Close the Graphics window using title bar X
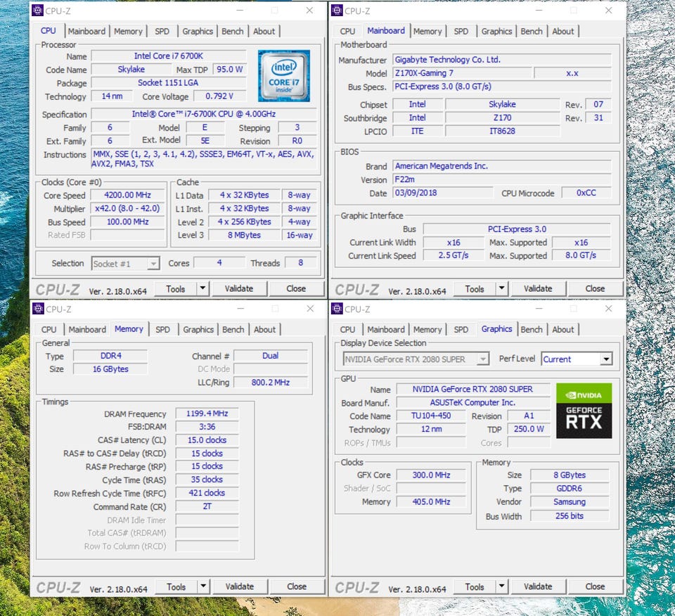The height and width of the screenshot is (616, 675). click(609, 309)
